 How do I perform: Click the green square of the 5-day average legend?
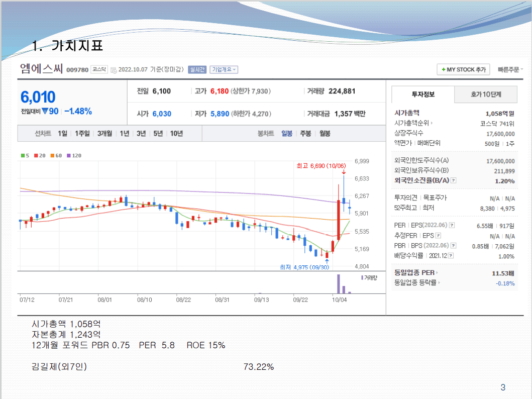tap(23, 156)
